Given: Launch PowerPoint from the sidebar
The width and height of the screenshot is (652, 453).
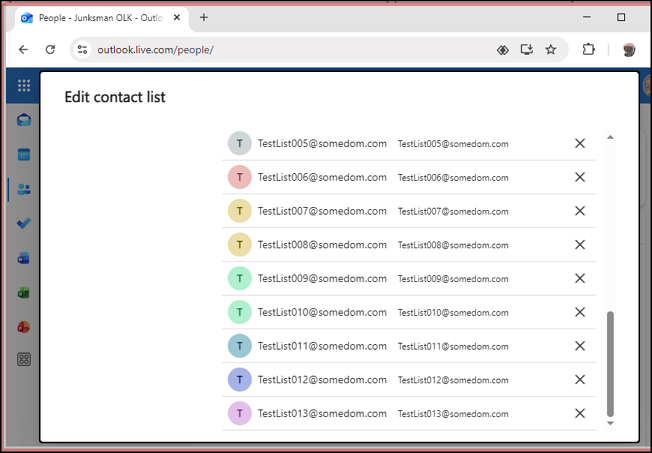Looking at the screenshot, I should point(24,327).
